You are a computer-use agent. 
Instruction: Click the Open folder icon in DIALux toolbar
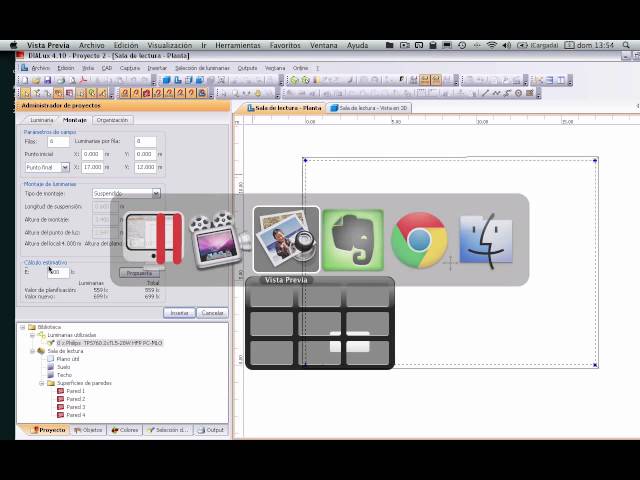click(36, 80)
